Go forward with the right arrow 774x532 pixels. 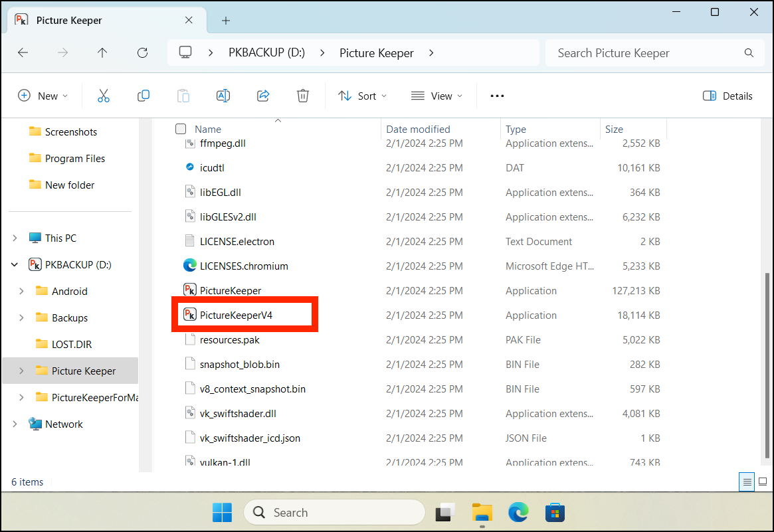pos(62,53)
